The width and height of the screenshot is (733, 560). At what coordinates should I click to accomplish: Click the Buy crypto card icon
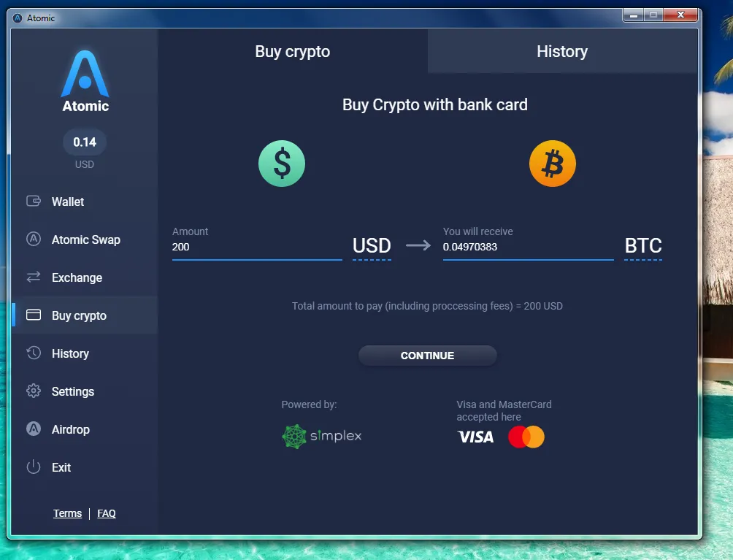33,315
